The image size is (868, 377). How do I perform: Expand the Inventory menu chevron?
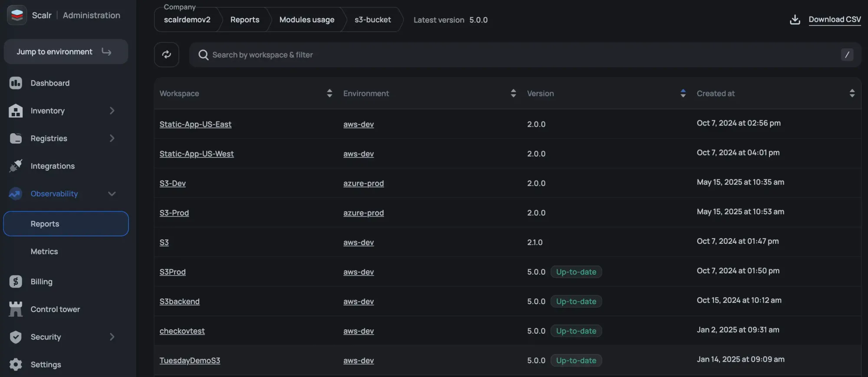(x=112, y=111)
